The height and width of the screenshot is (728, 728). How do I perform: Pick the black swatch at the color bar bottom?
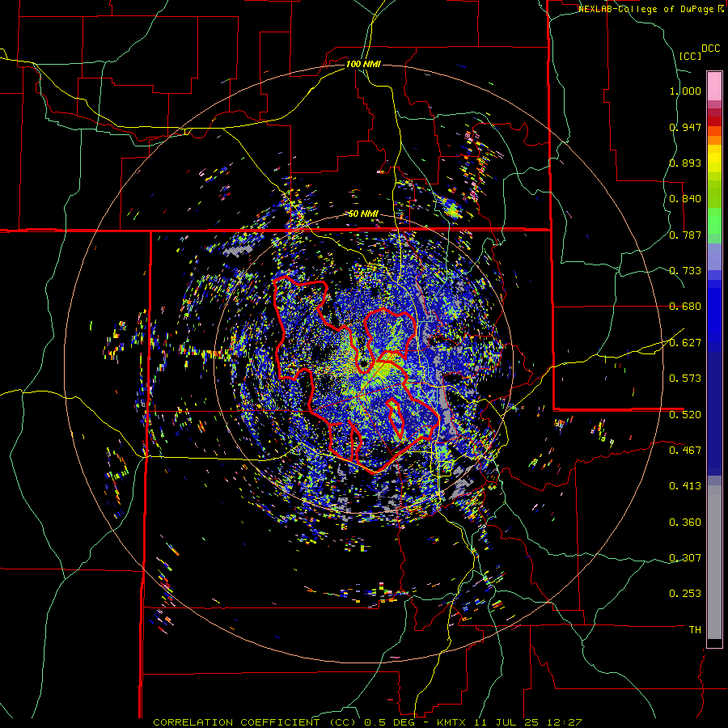pyautogui.click(x=714, y=642)
